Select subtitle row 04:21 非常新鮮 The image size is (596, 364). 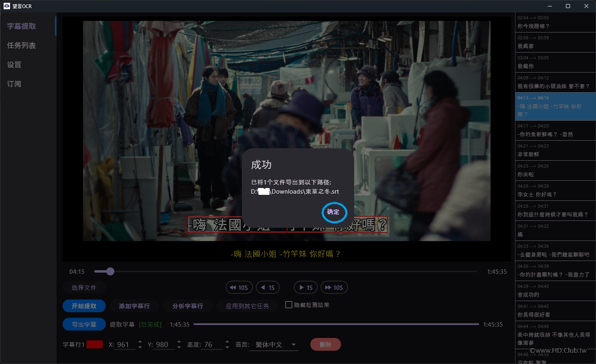coord(555,151)
